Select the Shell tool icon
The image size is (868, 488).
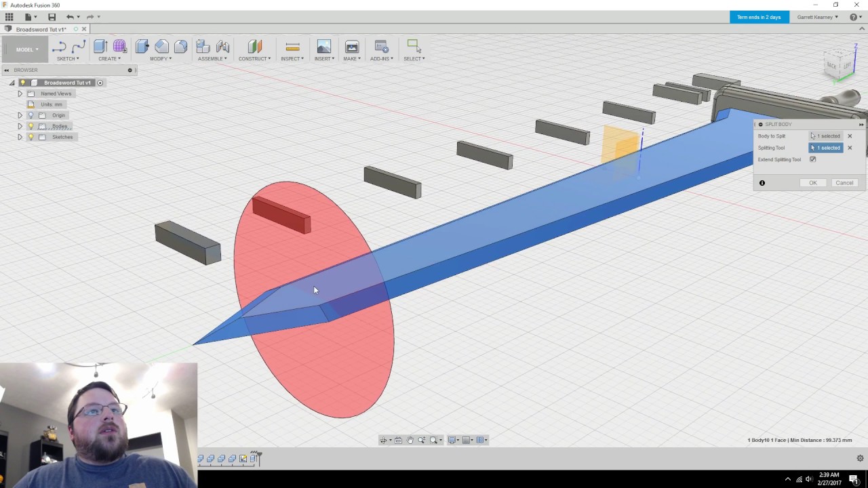pyautogui.click(x=180, y=46)
